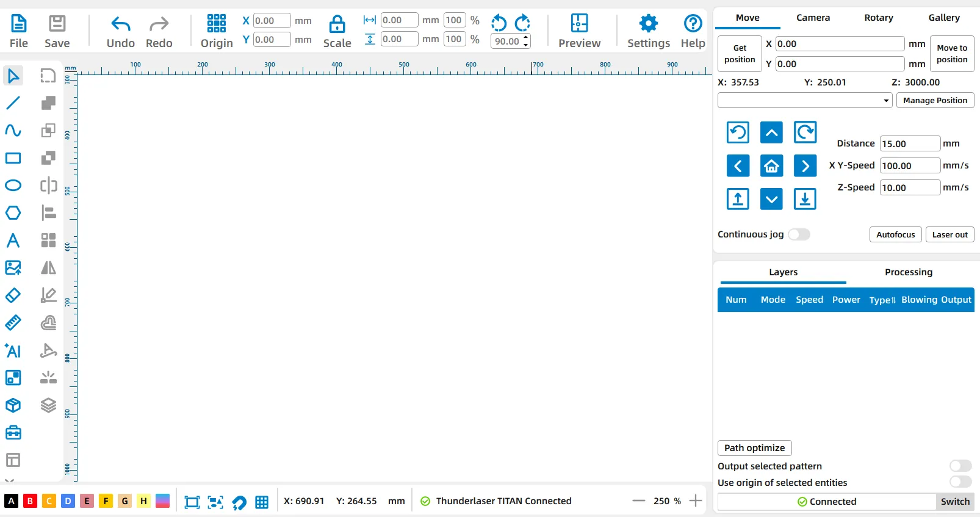
Task: Click the Preview icon
Action: [x=579, y=31]
